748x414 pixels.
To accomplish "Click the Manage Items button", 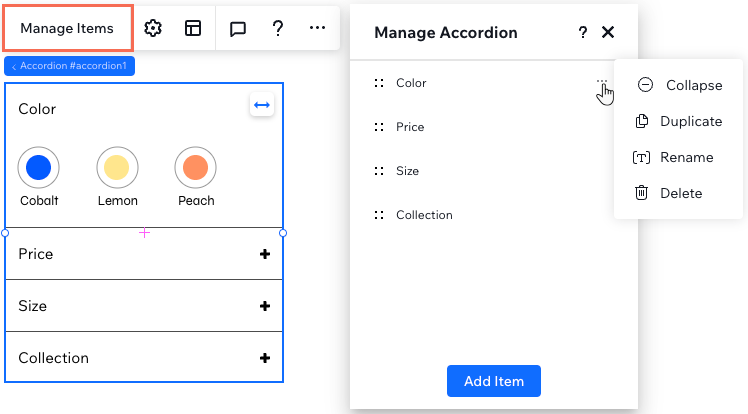I will [x=67, y=28].
